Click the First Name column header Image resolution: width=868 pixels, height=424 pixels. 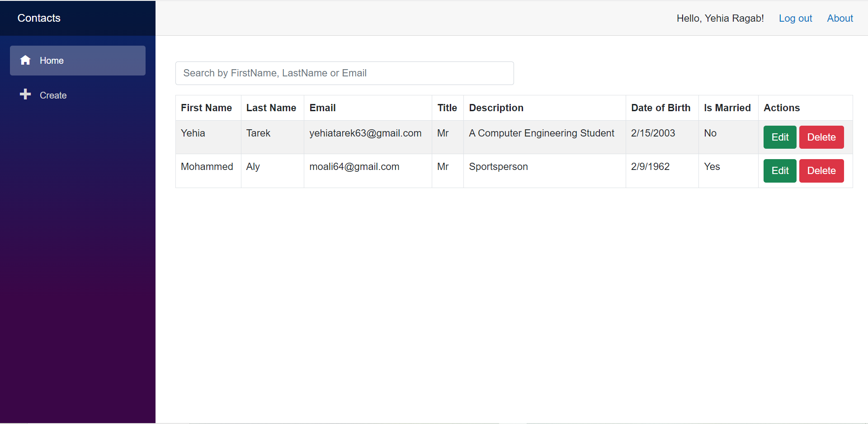206,108
